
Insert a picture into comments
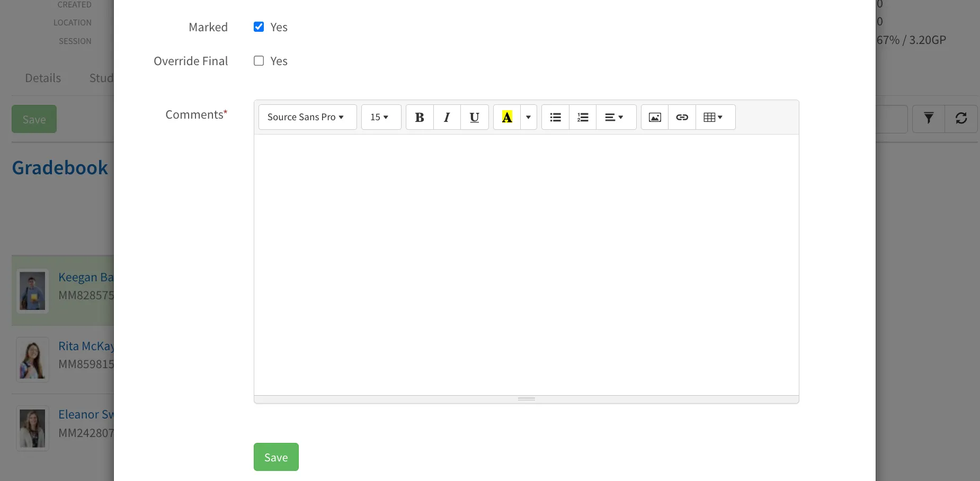click(655, 117)
